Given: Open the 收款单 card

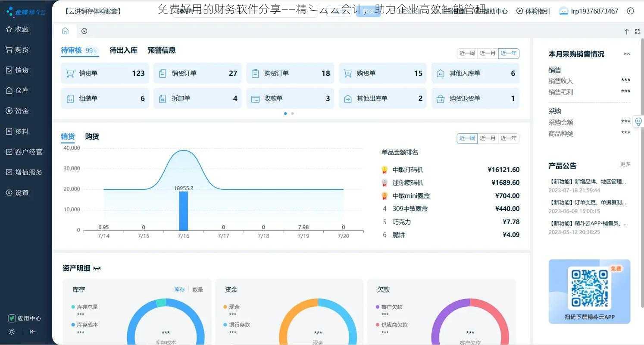Looking at the screenshot, I should pyautogui.click(x=290, y=98).
